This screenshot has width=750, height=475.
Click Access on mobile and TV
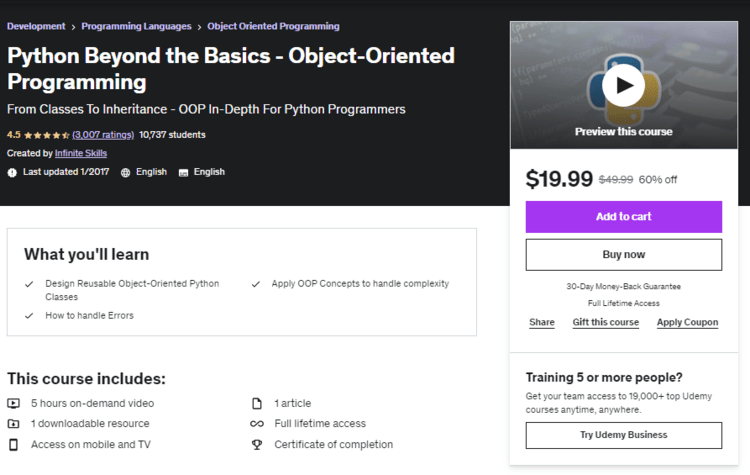coord(91,445)
